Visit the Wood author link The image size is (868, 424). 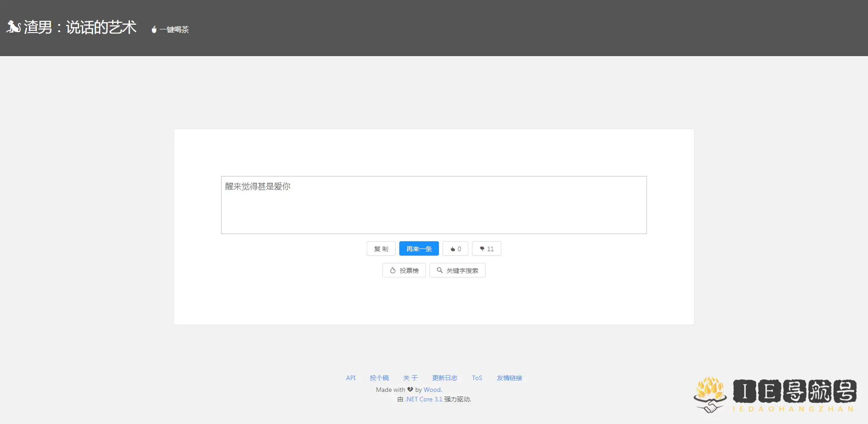432,390
